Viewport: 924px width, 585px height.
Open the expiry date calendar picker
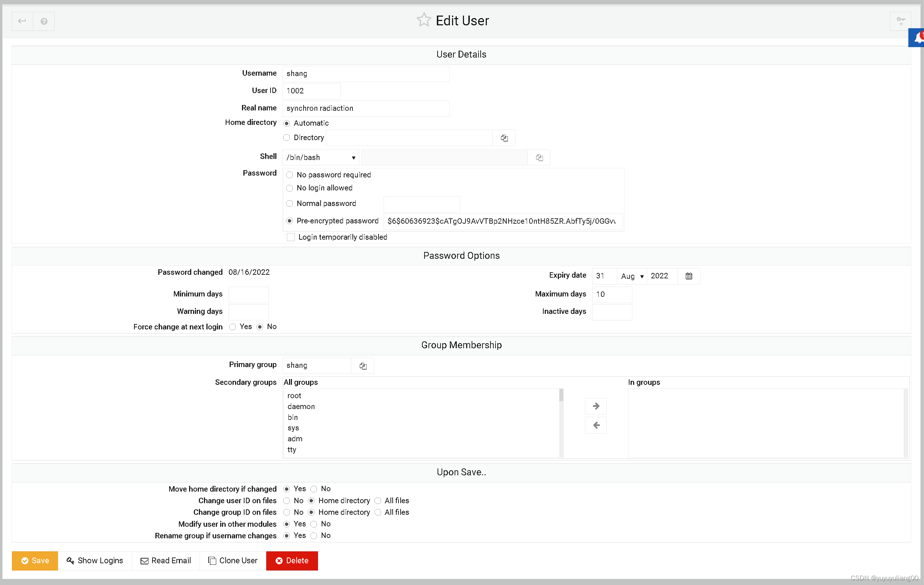[x=689, y=276]
